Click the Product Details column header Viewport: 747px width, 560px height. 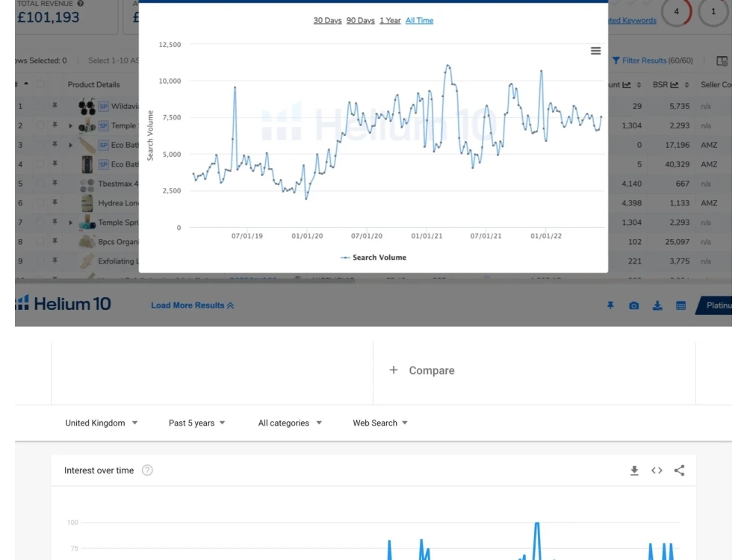pyautogui.click(x=93, y=85)
